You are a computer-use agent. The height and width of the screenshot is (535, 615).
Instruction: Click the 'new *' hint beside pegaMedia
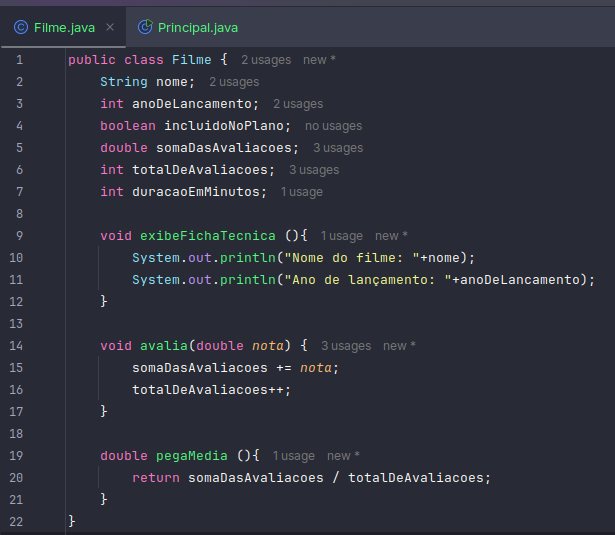pyautogui.click(x=343, y=456)
